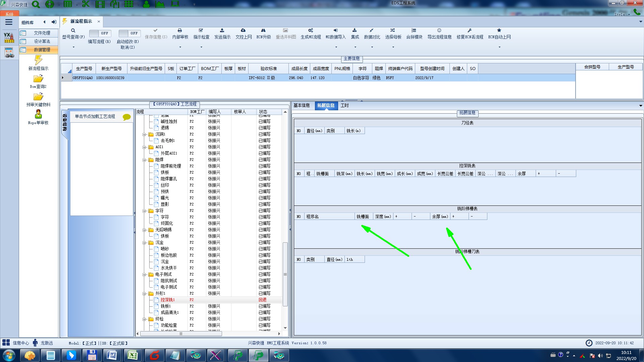This screenshot has width=644, height=362.
Task: Click the 文控上网 cloud upload icon
Action: click(x=243, y=31)
